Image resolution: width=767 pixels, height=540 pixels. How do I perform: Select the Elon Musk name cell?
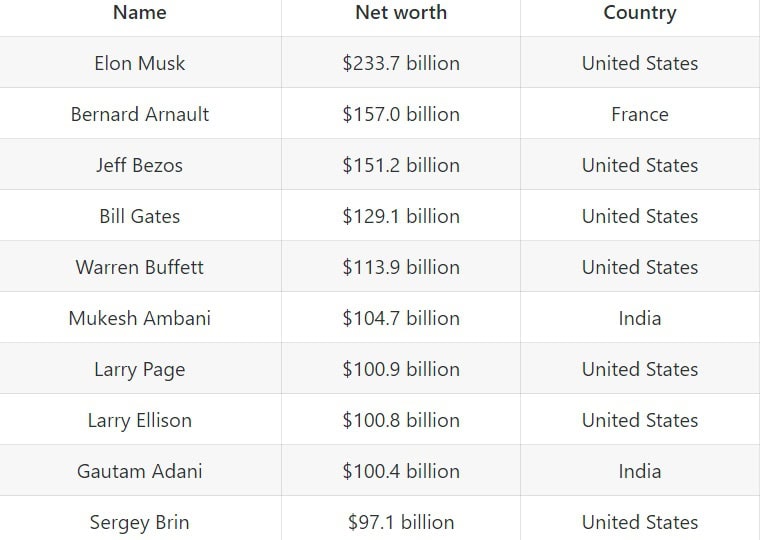[140, 63]
